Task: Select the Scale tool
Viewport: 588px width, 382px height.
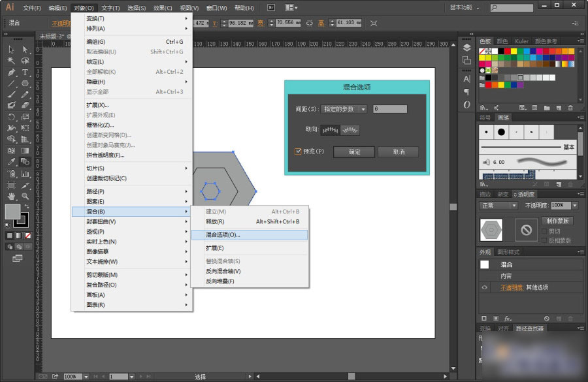Action: [25, 117]
